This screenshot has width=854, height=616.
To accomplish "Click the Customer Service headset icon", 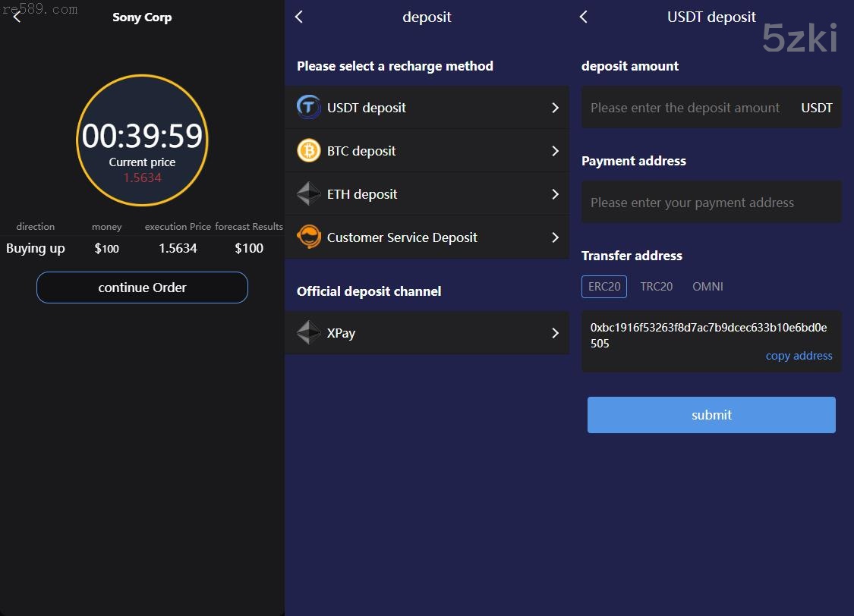I will point(308,237).
